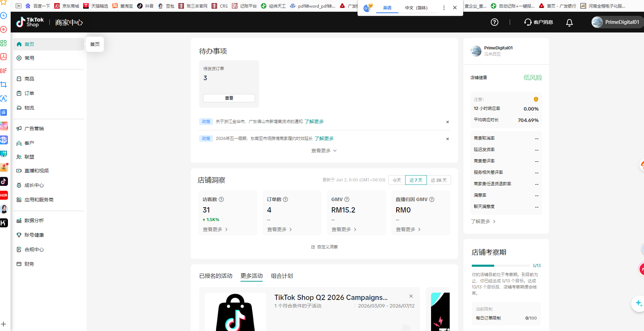Click the 直播和视频 video icon in sidebar
The height and width of the screenshot is (331, 644).
[x=19, y=171]
